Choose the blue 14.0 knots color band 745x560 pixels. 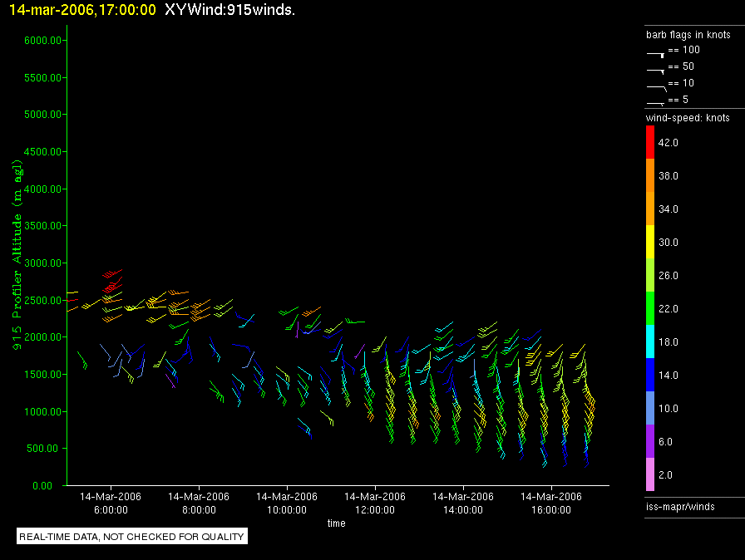(x=650, y=376)
